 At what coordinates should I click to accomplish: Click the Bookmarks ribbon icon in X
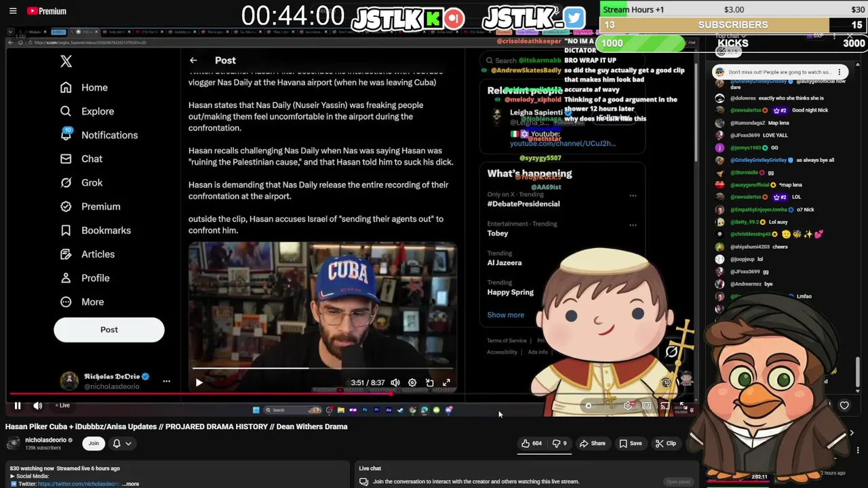tap(66, 230)
